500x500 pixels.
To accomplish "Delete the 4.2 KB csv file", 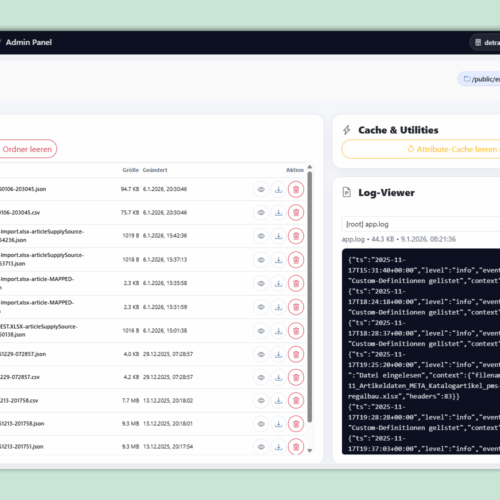I will (x=296, y=377).
